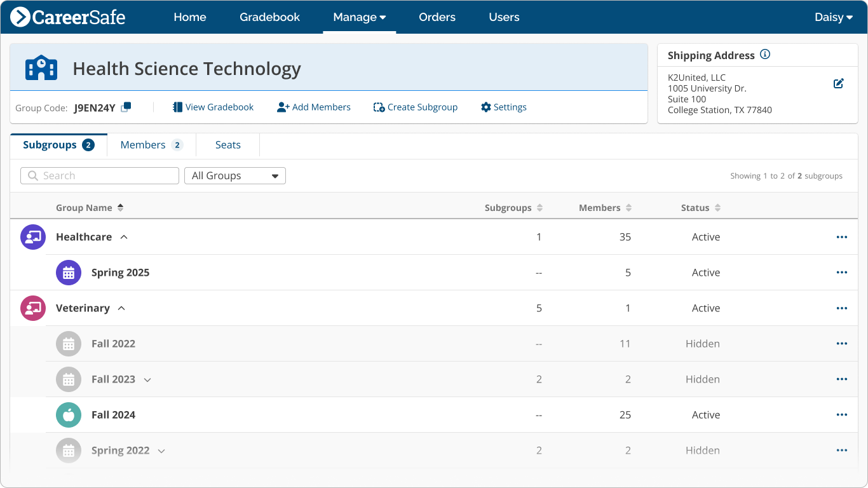The height and width of the screenshot is (488, 868).
Task: Click the Fall 2024 apple icon
Action: click(x=68, y=414)
